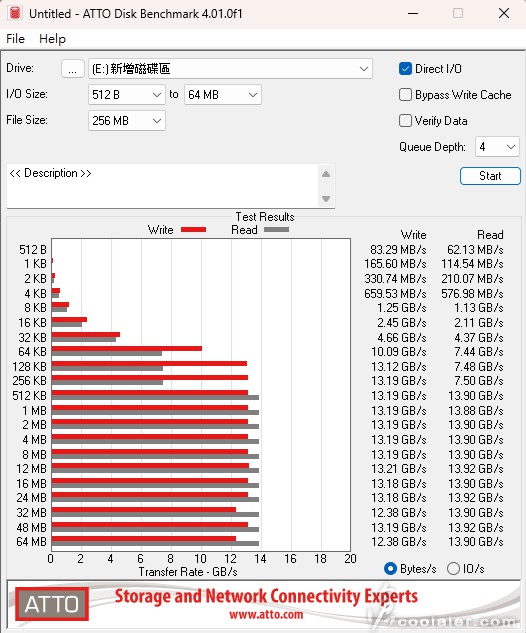Close the ATTO Disk Benchmark window
The image size is (526, 633).
pos(504,13)
